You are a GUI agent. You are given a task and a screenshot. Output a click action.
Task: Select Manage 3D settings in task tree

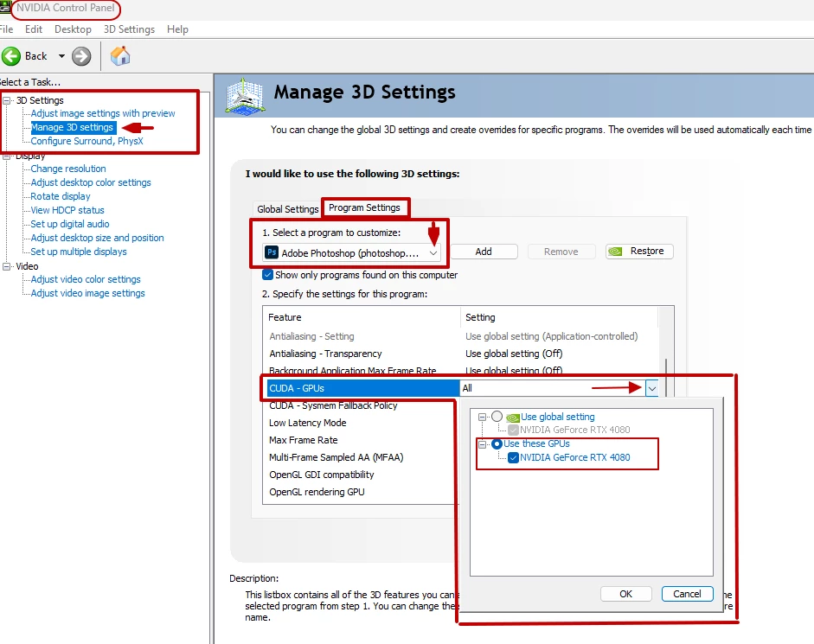pos(72,127)
